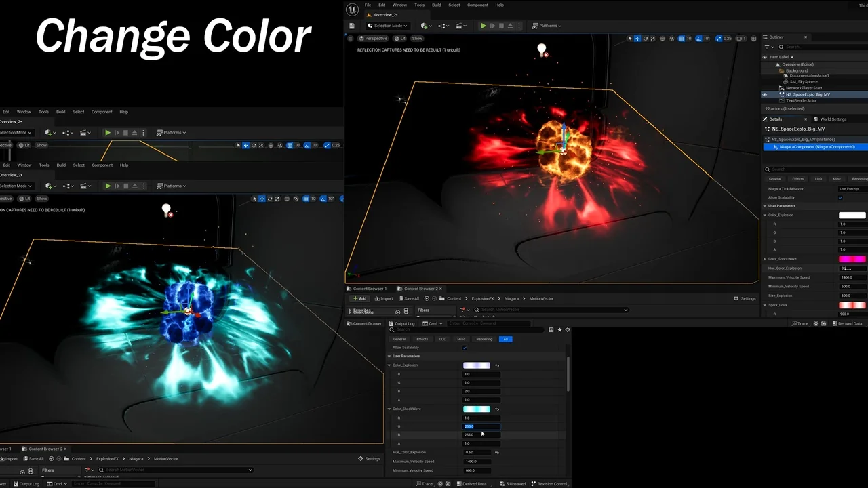Click the cyan Color_ShockWave color swatch
Screen dimensions: 868x488
476,409
